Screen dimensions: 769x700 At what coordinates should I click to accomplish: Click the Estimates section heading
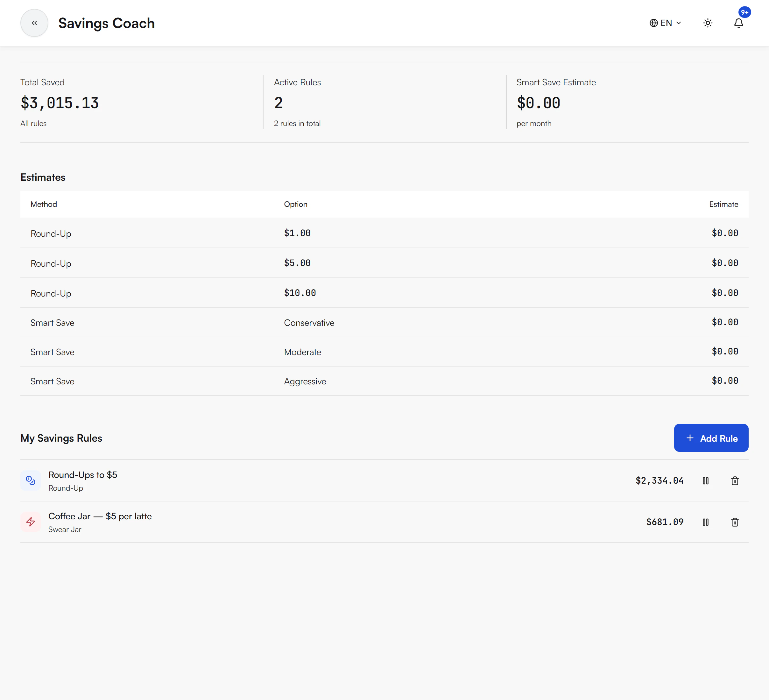tap(43, 177)
